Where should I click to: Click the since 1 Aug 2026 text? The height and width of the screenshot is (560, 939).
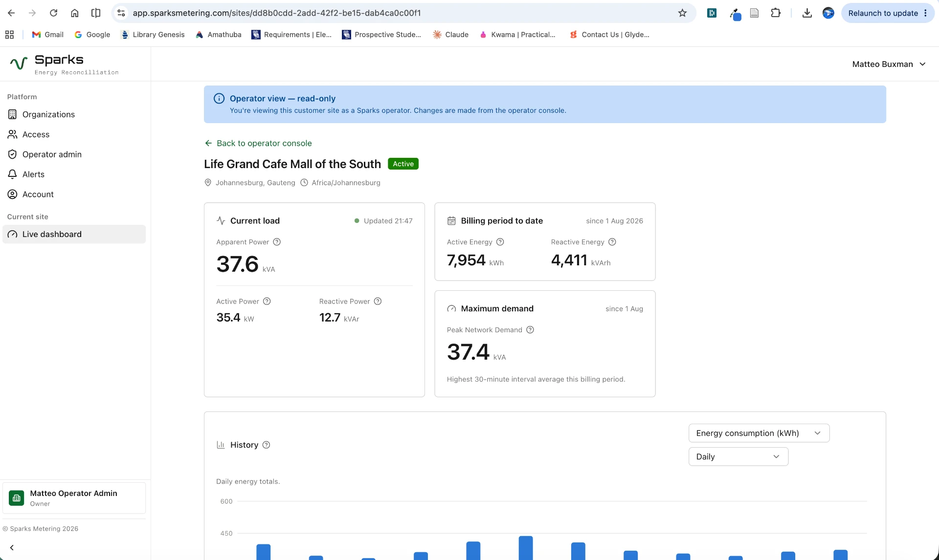[x=614, y=221]
